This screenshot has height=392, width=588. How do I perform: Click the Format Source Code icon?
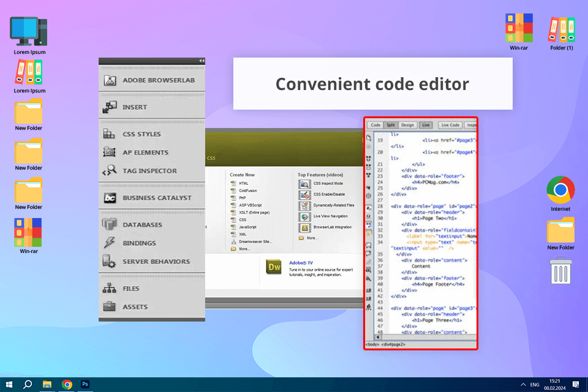(x=369, y=306)
